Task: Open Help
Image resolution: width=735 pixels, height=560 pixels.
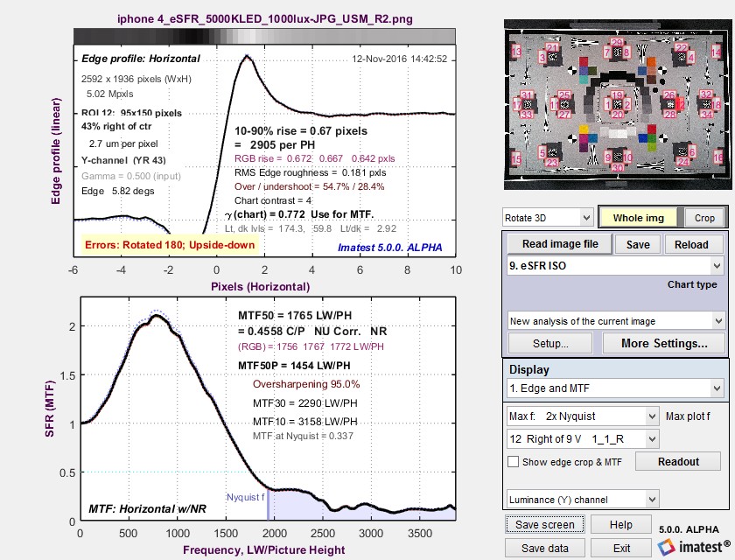Action: (x=620, y=524)
